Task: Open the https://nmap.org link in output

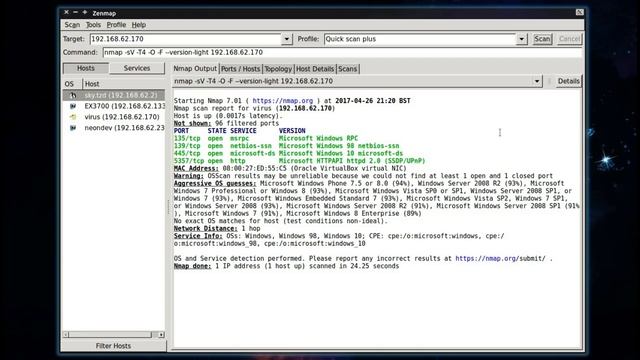Action: (x=282, y=101)
